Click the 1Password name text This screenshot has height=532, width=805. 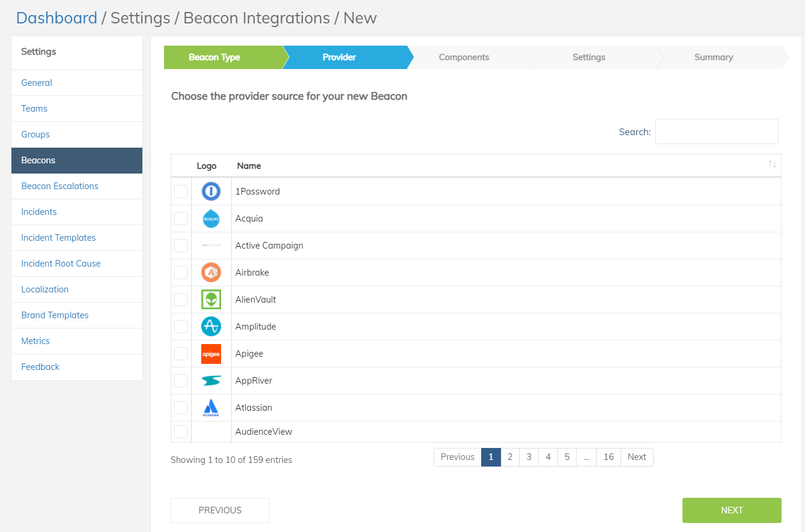[x=258, y=192]
